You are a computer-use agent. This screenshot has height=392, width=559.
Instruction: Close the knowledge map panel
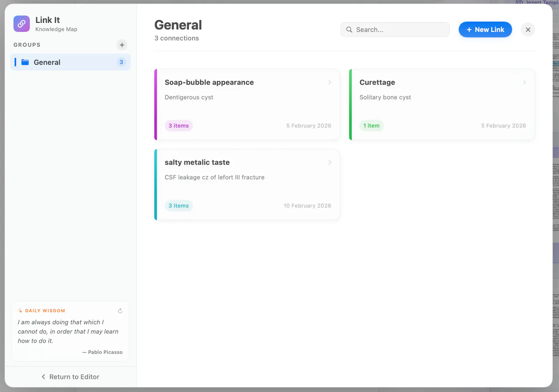pos(528,30)
